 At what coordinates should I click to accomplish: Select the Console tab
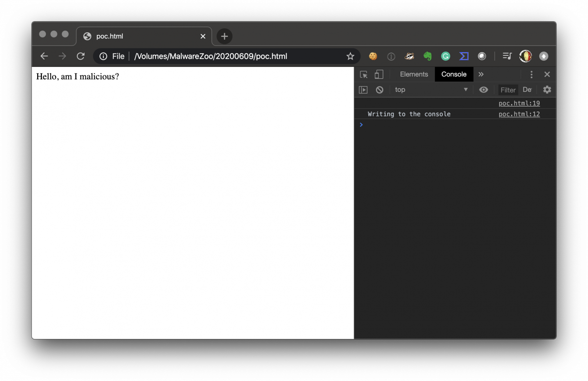point(454,74)
